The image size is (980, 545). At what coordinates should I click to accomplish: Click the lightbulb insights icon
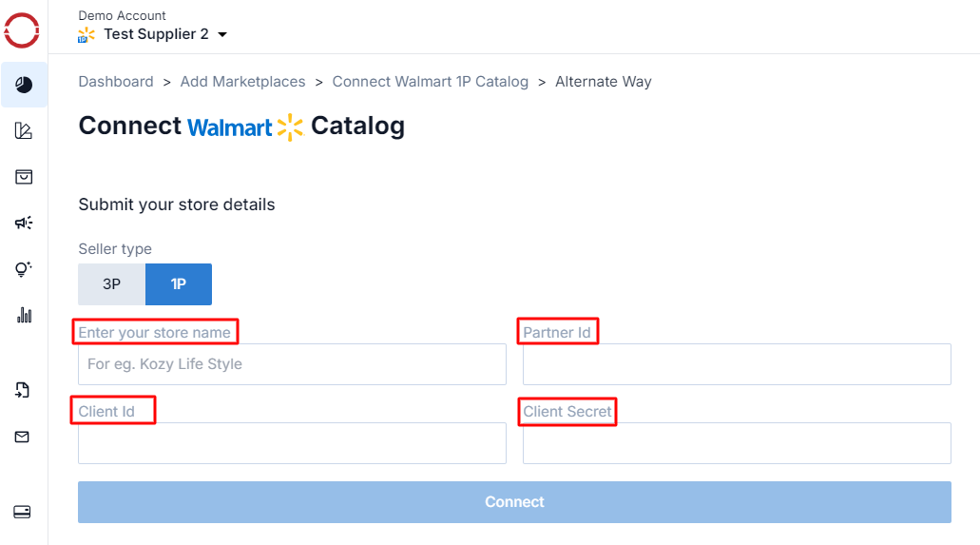24,269
